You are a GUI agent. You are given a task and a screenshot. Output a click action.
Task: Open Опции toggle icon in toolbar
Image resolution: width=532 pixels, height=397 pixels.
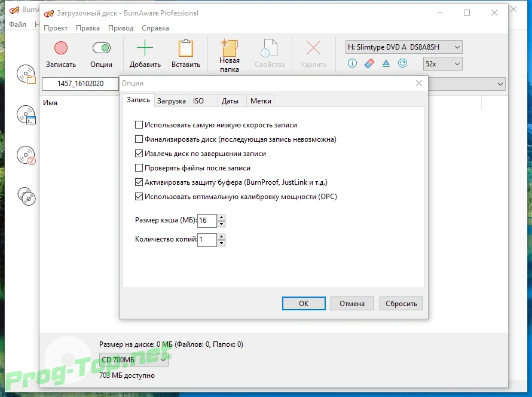point(102,48)
